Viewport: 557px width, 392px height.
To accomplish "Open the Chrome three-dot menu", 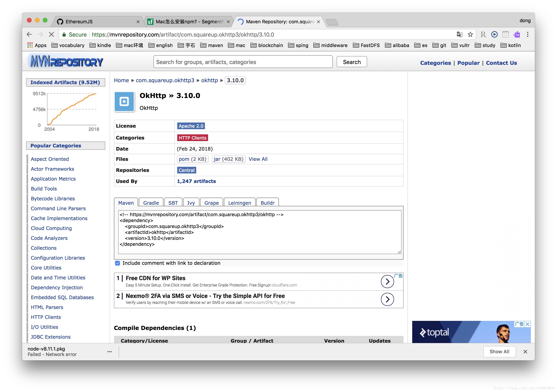I will point(527,34).
